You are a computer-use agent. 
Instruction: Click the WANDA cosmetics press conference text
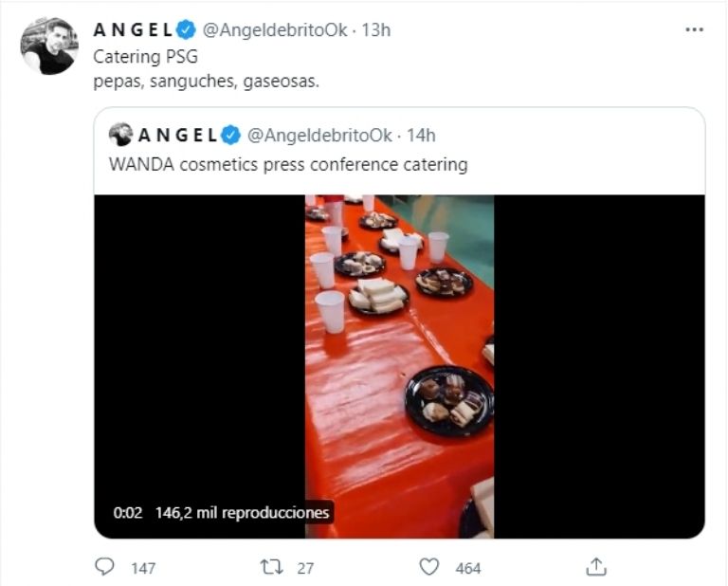[x=288, y=164]
